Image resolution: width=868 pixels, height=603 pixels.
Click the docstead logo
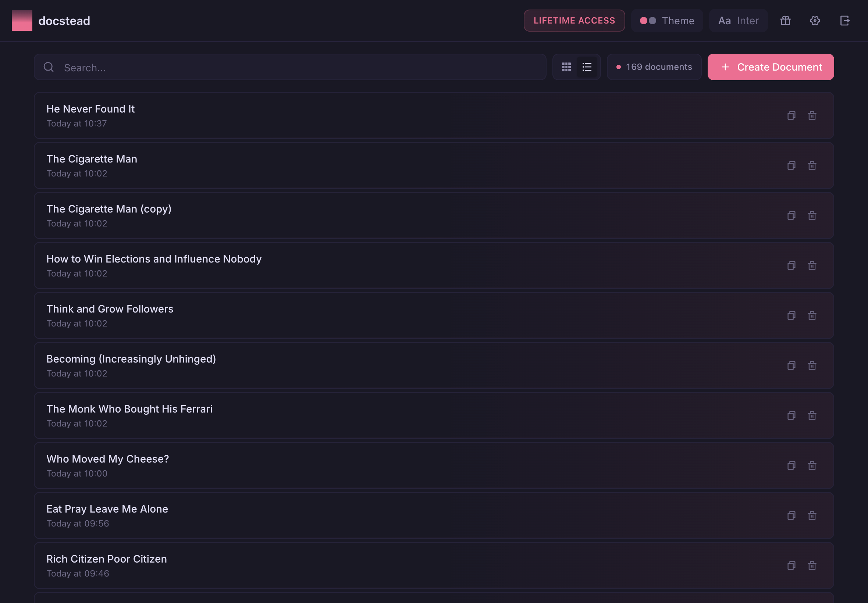pos(64,21)
